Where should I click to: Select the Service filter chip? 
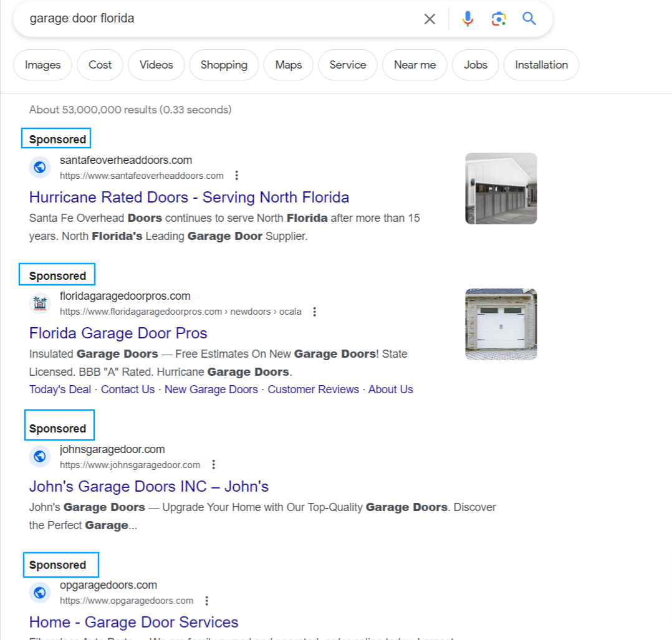click(348, 65)
